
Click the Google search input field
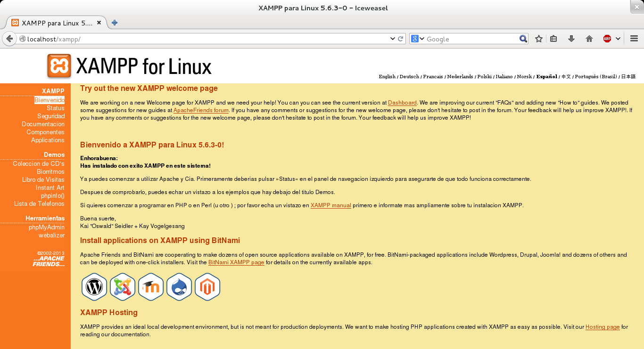(471, 39)
